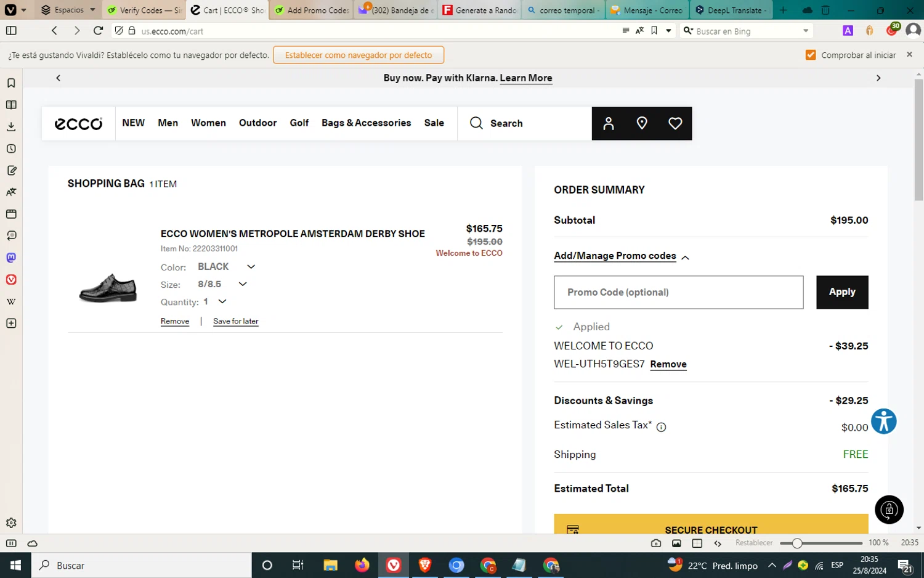Bookmark this page in address bar
Image resolution: width=924 pixels, height=578 pixels.
click(x=654, y=30)
